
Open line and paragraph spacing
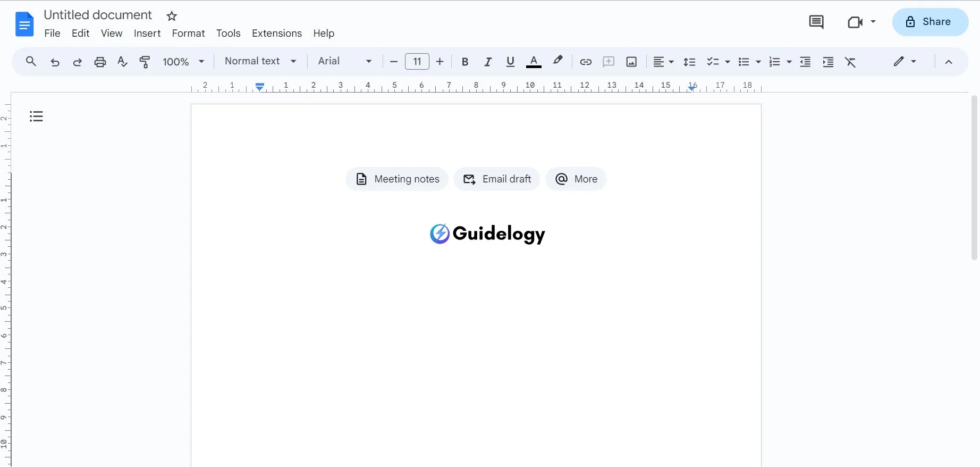click(x=689, y=62)
